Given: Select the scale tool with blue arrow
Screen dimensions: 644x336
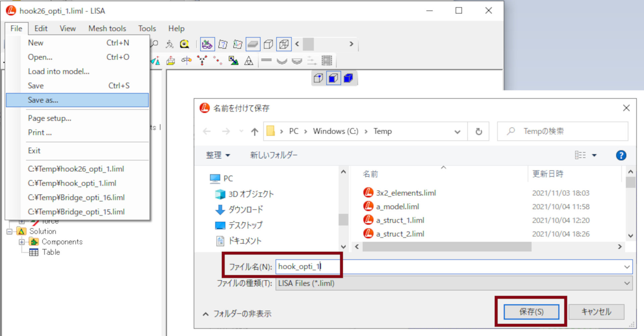Looking at the screenshot, I should [x=233, y=61].
